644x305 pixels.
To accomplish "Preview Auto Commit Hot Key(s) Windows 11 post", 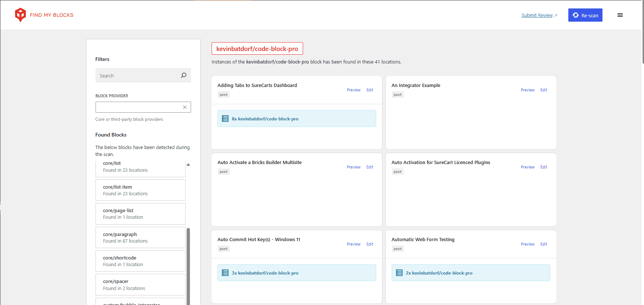I will click(x=353, y=244).
